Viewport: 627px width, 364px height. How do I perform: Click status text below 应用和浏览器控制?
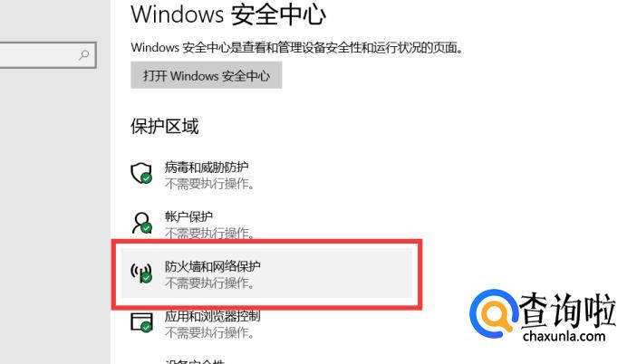click(x=209, y=332)
